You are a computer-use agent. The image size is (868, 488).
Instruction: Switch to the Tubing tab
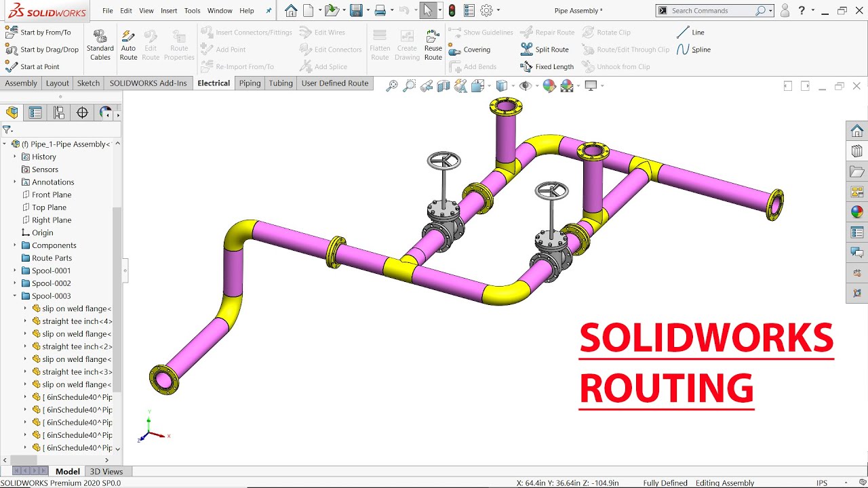[x=281, y=83]
